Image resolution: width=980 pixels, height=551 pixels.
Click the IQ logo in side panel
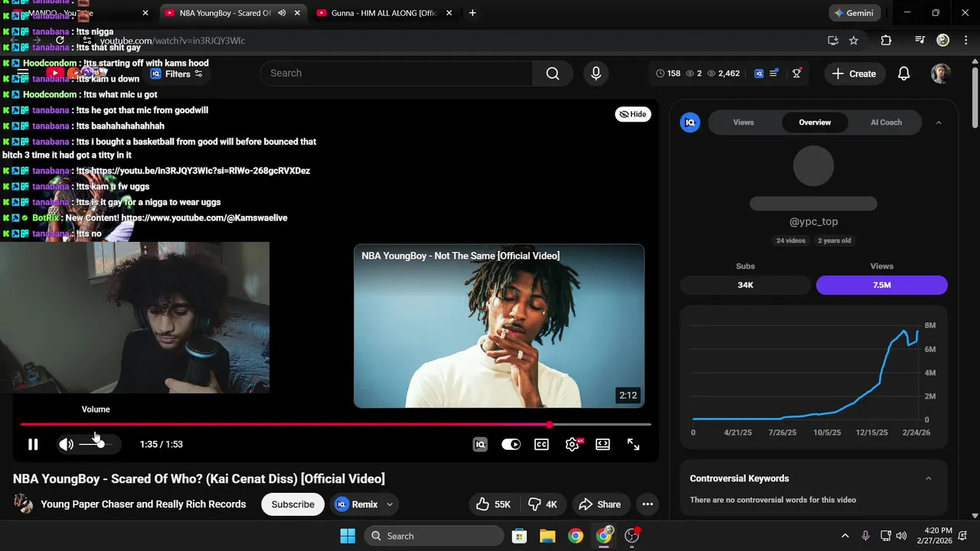(x=690, y=122)
